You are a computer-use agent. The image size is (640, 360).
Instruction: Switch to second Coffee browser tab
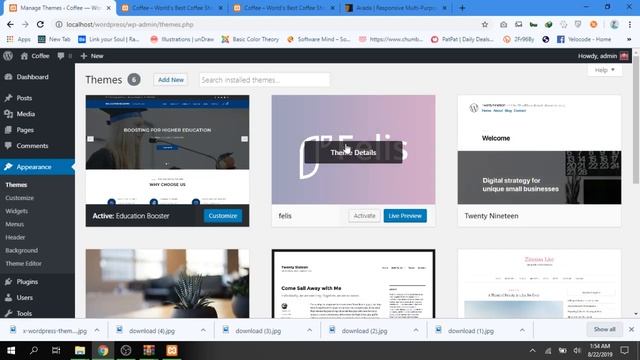(x=173, y=8)
